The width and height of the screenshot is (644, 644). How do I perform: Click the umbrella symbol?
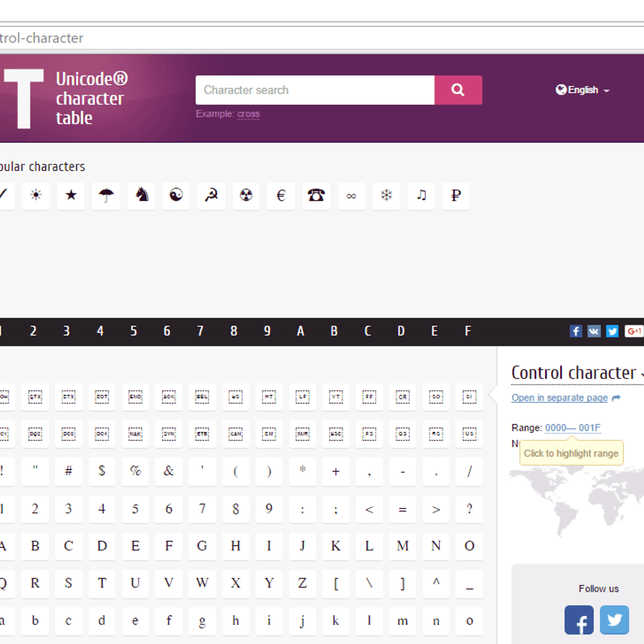tap(106, 196)
